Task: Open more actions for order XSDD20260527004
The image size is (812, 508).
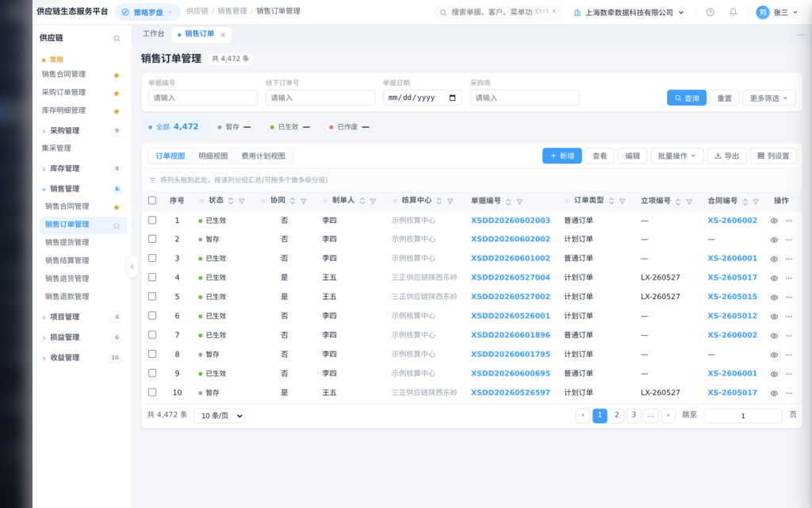Action: [x=789, y=279]
